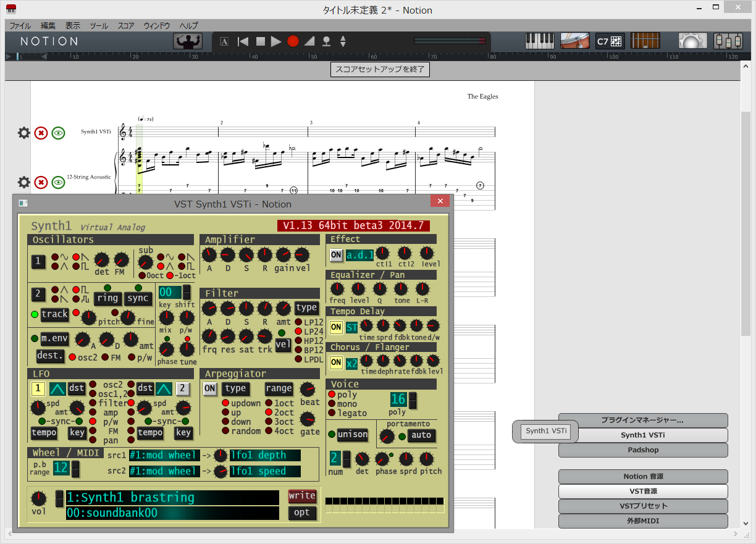Select 外部MIDI category
The height and width of the screenshot is (544, 756).
coord(643,521)
